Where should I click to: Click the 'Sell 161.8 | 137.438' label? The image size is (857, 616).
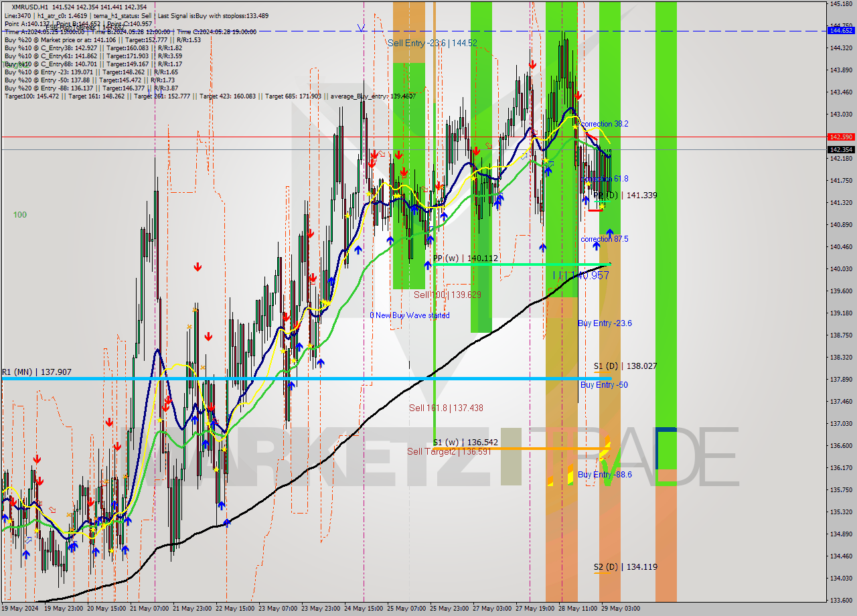tap(446, 408)
